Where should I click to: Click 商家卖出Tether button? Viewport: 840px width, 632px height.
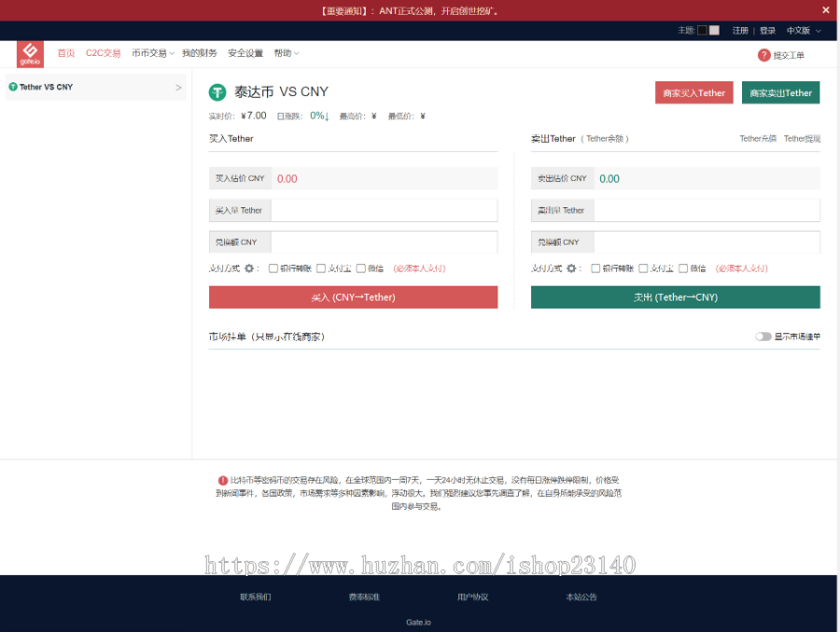click(x=780, y=92)
